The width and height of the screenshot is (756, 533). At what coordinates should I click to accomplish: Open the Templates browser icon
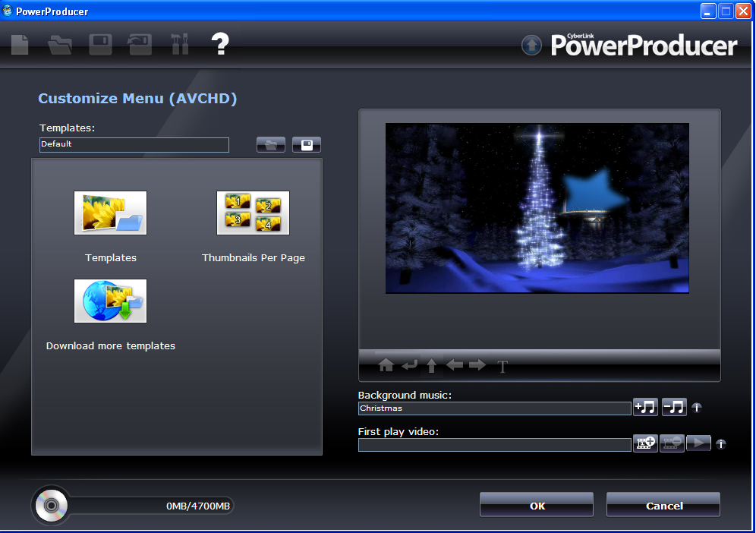pos(110,213)
